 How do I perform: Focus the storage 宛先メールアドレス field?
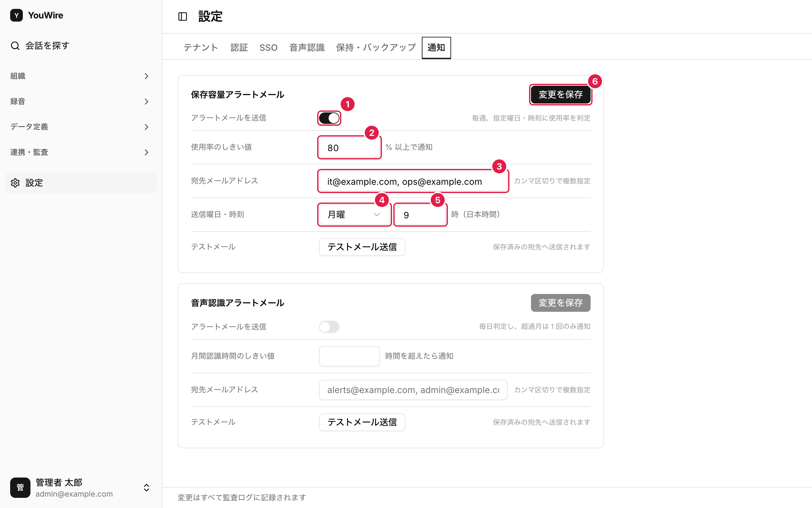click(x=413, y=181)
